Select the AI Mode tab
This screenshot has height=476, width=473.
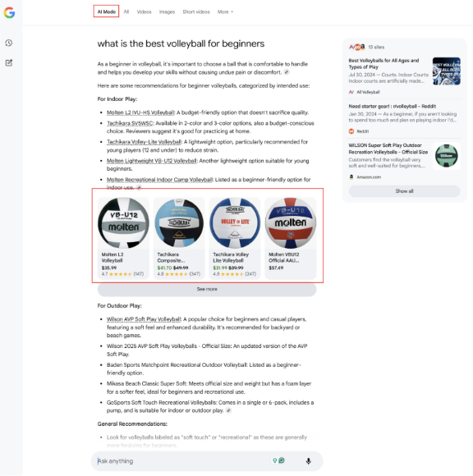click(x=106, y=11)
